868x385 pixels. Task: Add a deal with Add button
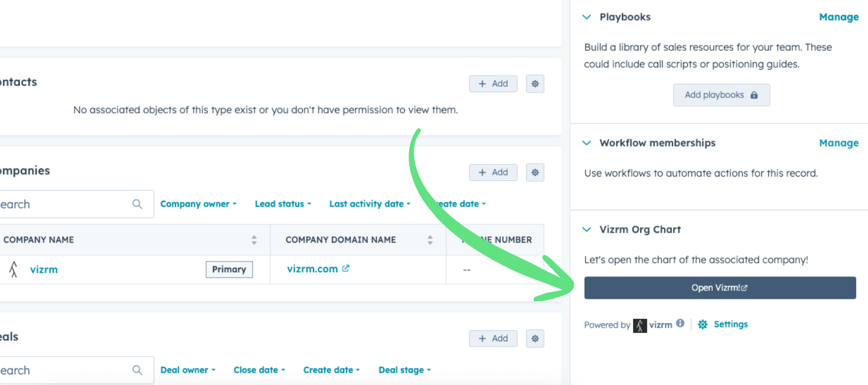click(x=493, y=338)
